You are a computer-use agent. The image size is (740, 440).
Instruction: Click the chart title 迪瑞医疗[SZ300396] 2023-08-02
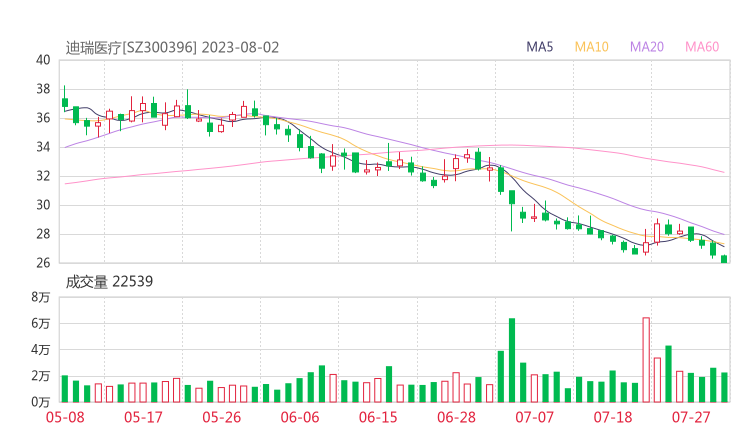172,48
